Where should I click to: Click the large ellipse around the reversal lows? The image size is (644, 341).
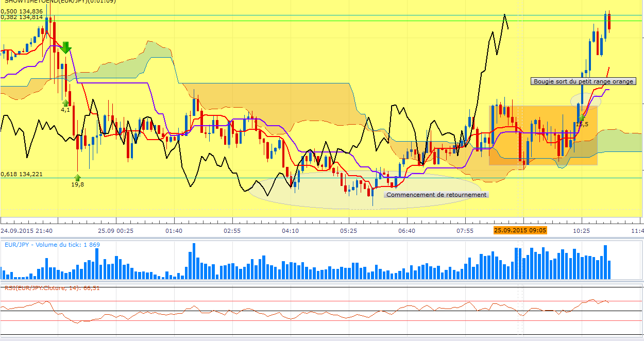coord(364,190)
